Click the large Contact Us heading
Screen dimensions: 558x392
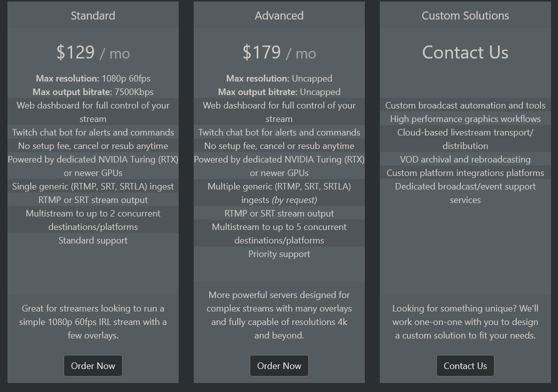[465, 52]
